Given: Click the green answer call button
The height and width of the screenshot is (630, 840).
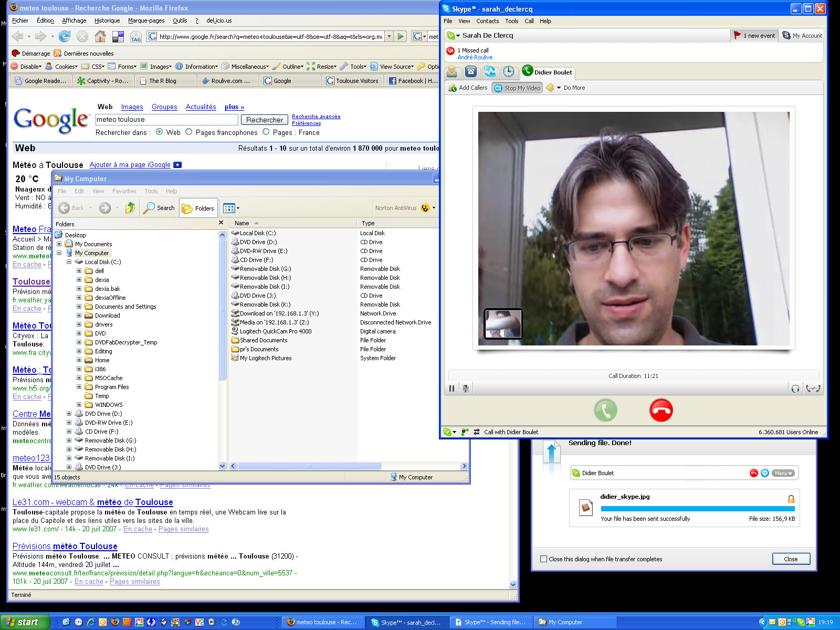Looking at the screenshot, I should pos(605,411).
